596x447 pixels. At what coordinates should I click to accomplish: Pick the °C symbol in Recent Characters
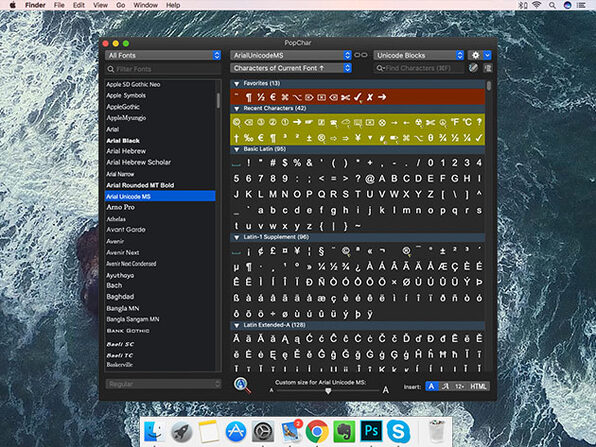(467, 122)
